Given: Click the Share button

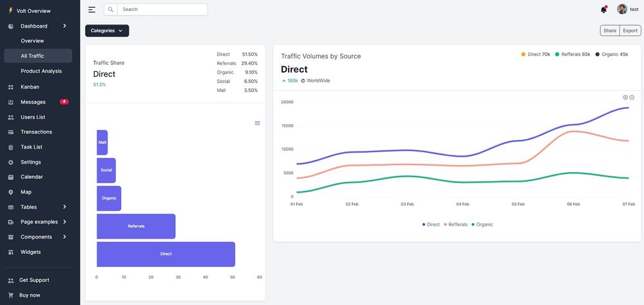Looking at the screenshot, I should (x=609, y=30).
